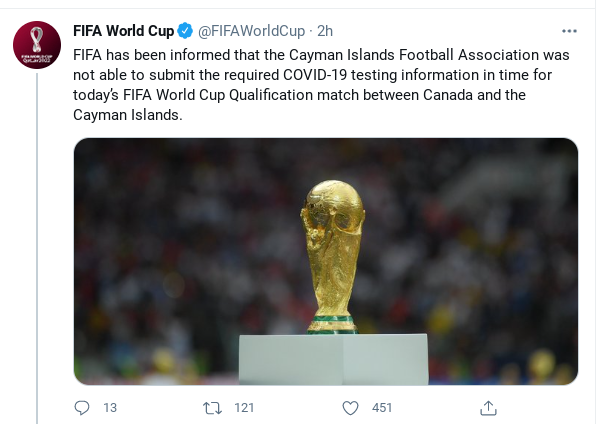Screen dimensions: 608x424
Task: Like the tweet with the heart icon
Action: (x=350, y=408)
